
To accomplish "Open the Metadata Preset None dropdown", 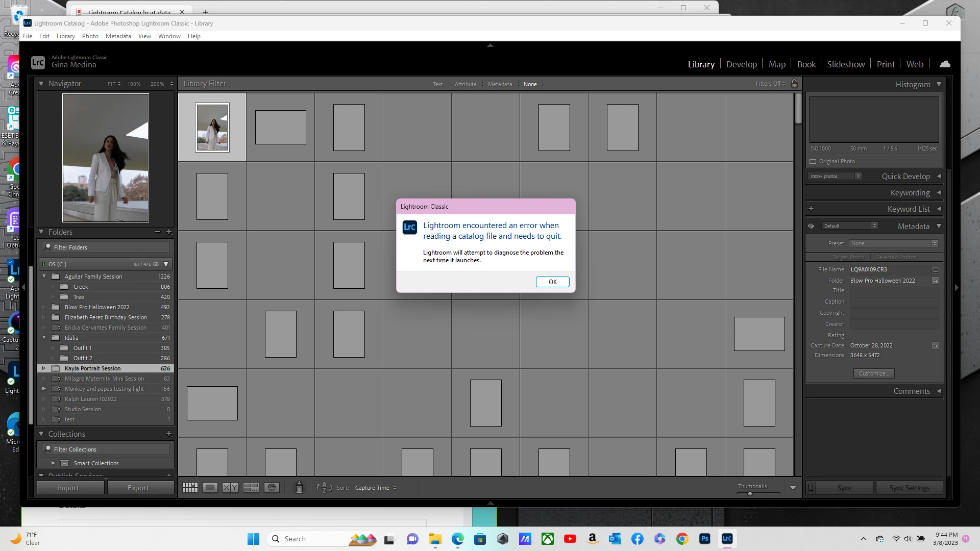I will pos(893,243).
